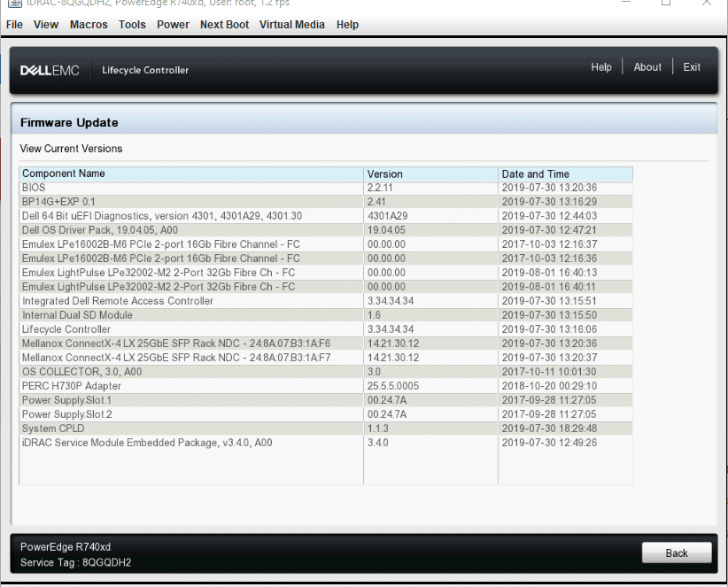This screenshot has width=728, height=587.
Task: Click date 2018-10-20 00:29:10 cell
Action: tap(565, 386)
